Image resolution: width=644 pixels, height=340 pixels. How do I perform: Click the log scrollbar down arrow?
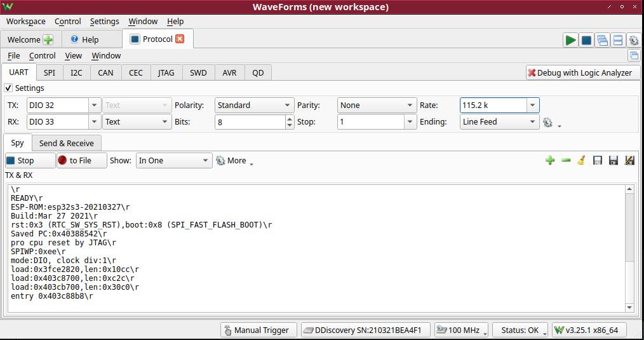click(629, 308)
